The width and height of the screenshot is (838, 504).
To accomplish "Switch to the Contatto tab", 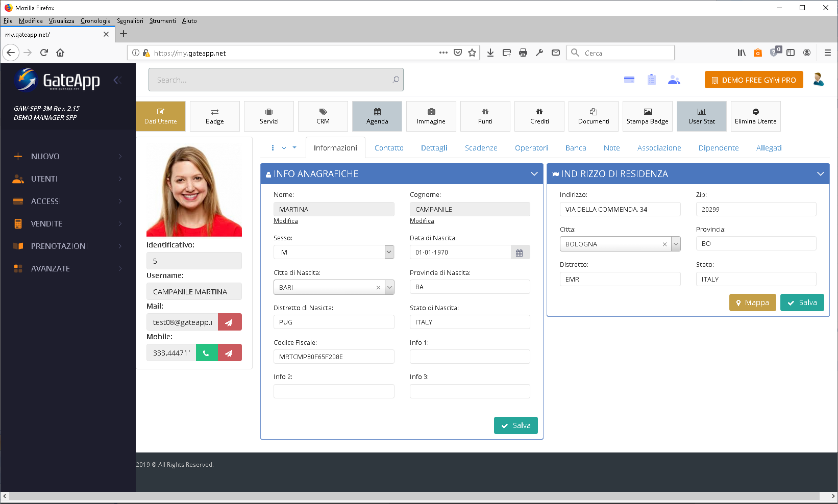I will 388,148.
